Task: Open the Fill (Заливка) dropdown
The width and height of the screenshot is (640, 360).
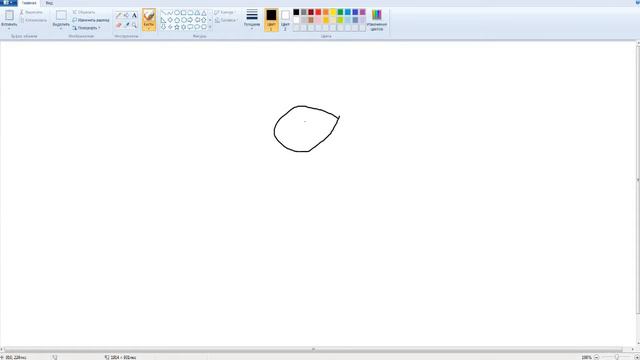Action: click(226, 20)
